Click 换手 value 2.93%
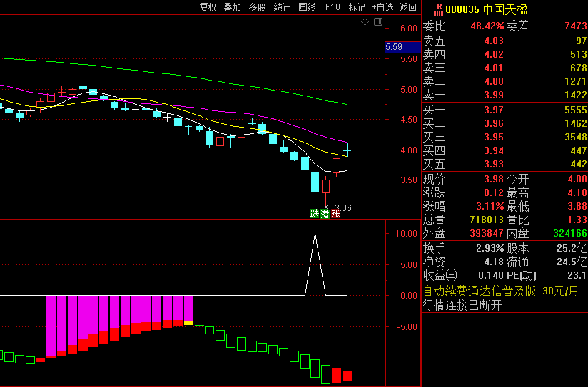The height and width of the screenshot is (387, 588). click(x=490, y=248)
